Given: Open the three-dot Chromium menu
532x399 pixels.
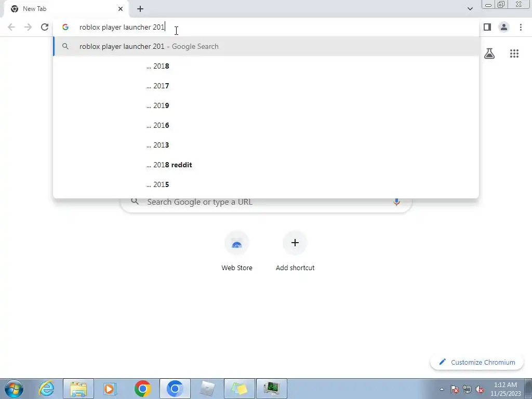Looking at the screenshot, I should point(521,27).
